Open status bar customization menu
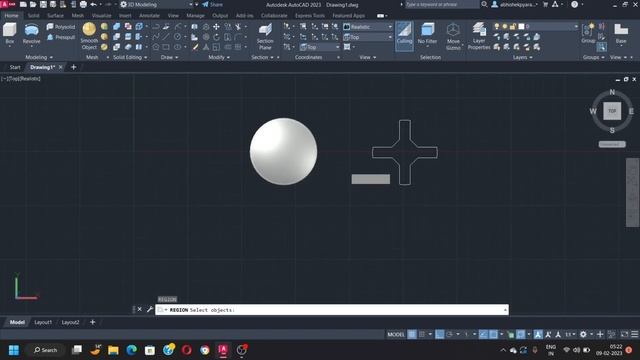Viewport: 640px width, 360px height. (x=635, y=334)
